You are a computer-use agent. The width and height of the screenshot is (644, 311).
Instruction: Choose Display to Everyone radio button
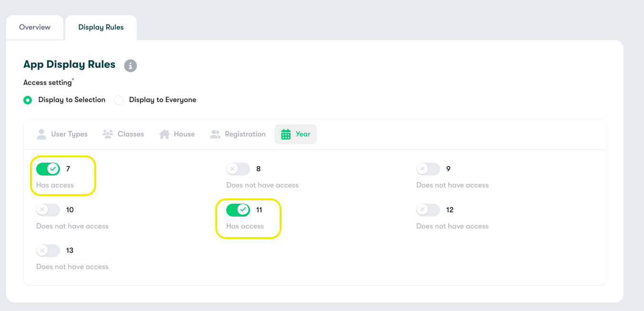coord(119,100)
